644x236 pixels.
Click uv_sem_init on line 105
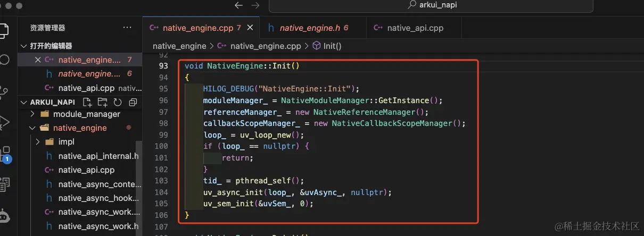click(x=228, y=204)
